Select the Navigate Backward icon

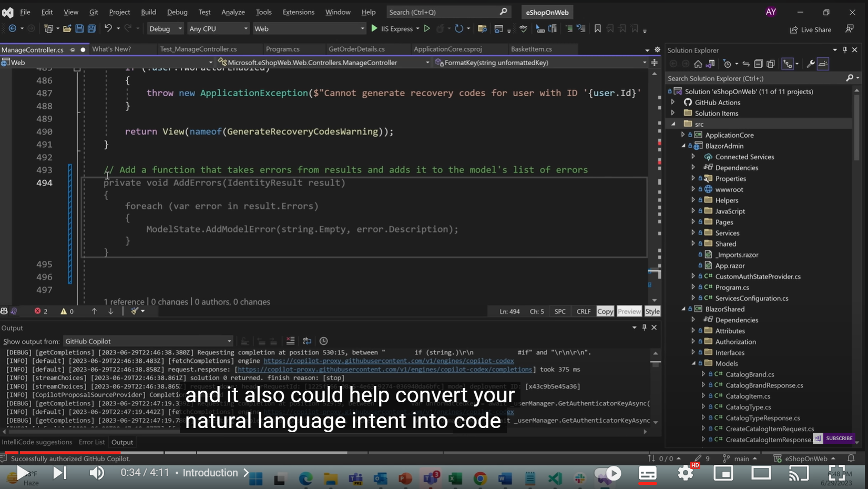tap(13, 29)
